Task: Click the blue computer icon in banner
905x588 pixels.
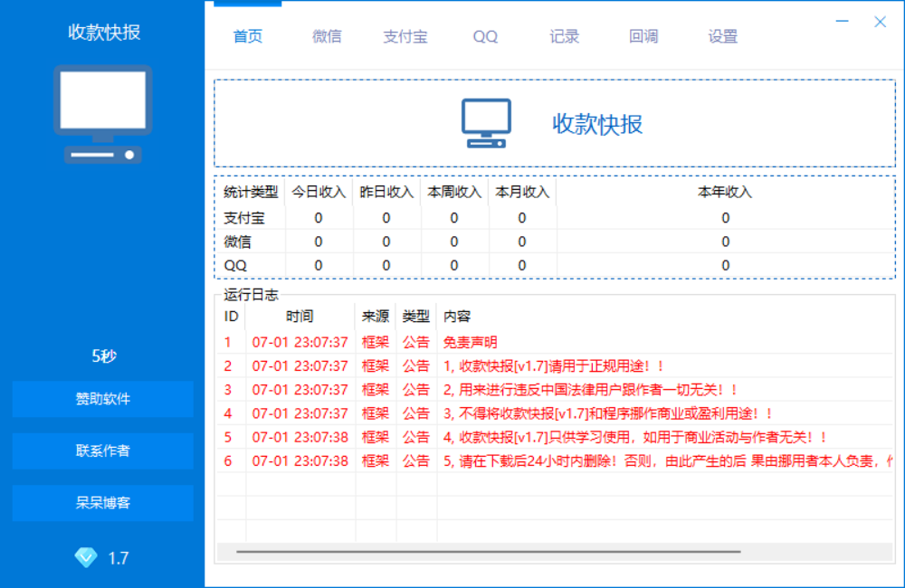Action: (x=486, y=123)
